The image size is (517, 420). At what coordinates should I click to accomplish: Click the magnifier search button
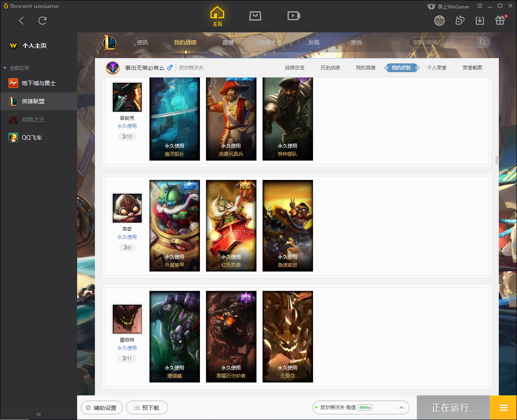pyautogui.click(x=483, y=42)
